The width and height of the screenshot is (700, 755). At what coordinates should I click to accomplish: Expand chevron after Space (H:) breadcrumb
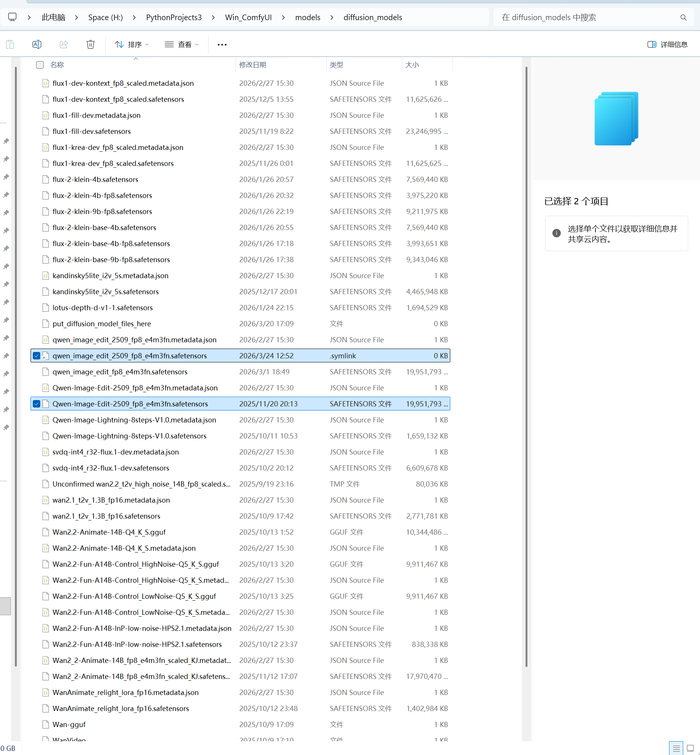point(135,18)
